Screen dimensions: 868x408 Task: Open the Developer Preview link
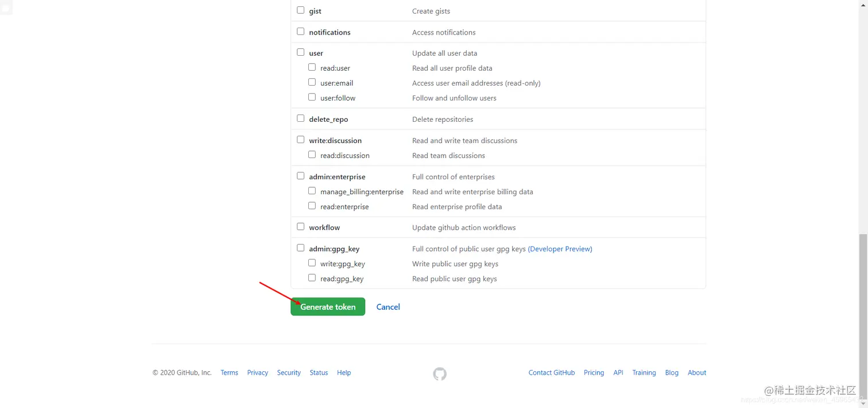(560, 249)
